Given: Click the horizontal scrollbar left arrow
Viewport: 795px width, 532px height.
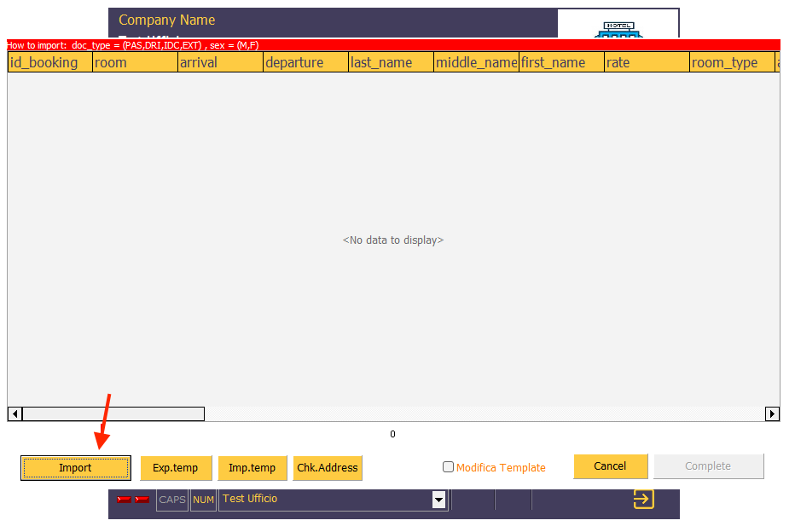Looking at the screenshot, I should pyautogui.click(x=15, y=414).
